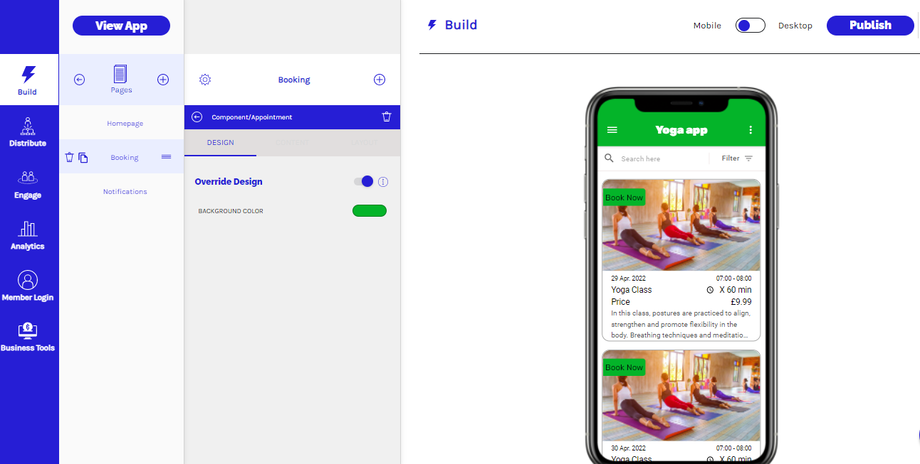Click the Publish button
Image resolution: width=920 pixels, height=464 pixels.
pos(870,25)
